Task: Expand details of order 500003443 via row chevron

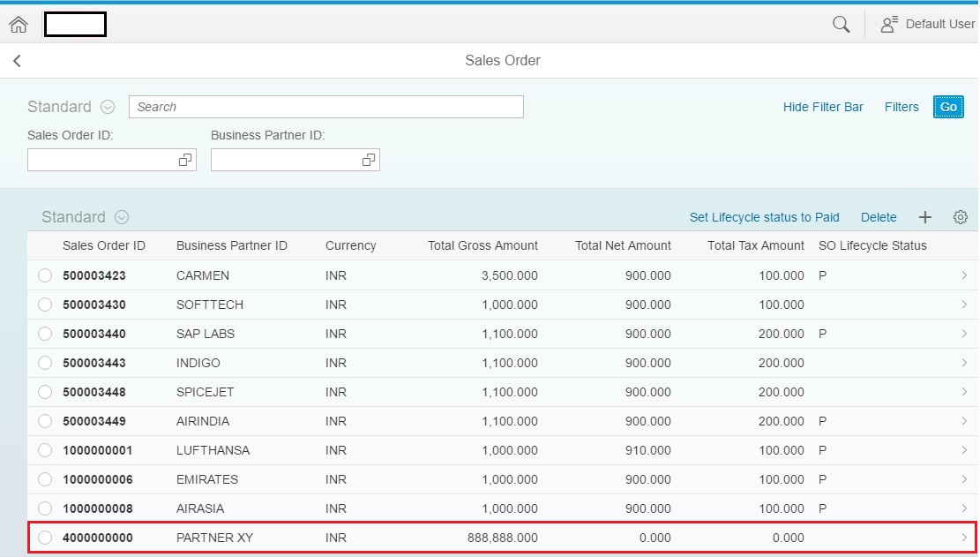Action: [x=963, y=363]
